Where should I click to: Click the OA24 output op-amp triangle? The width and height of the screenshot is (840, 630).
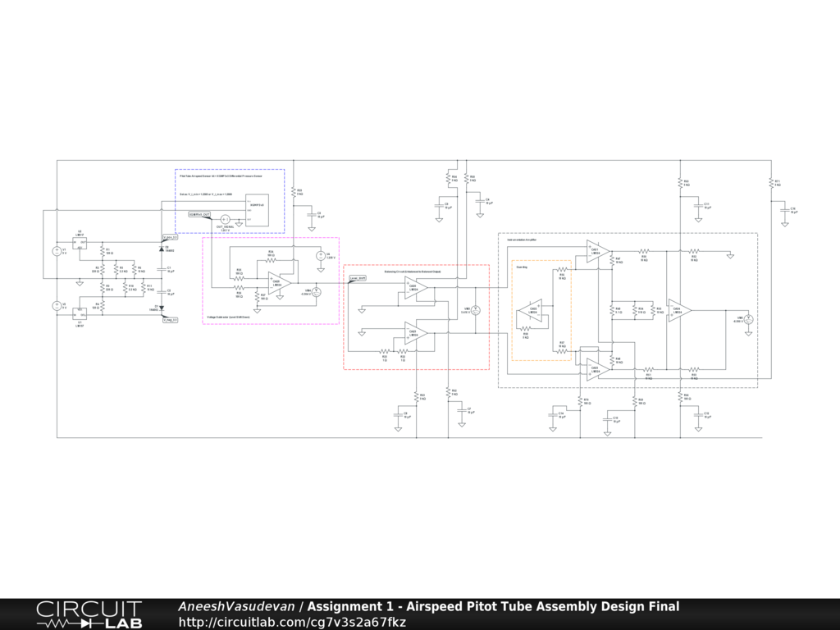point(679,310)
